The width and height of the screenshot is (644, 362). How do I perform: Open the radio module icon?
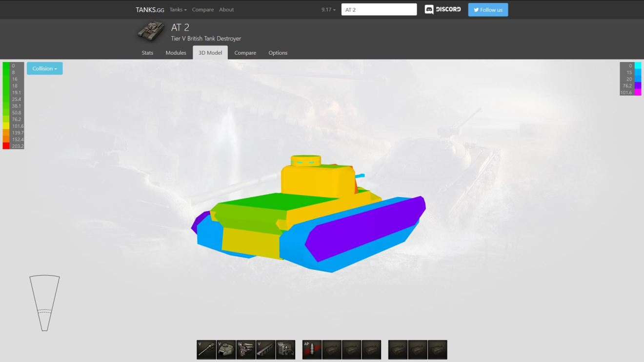(x=285, y=350)
